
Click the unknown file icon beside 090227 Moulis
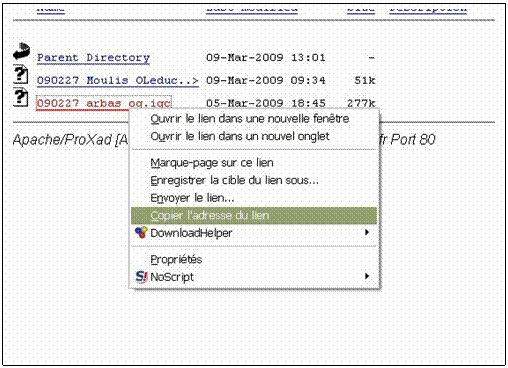pos(21,75)
